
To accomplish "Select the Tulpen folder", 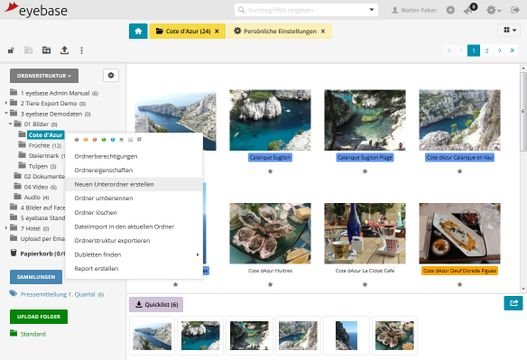I will point(38,166).
